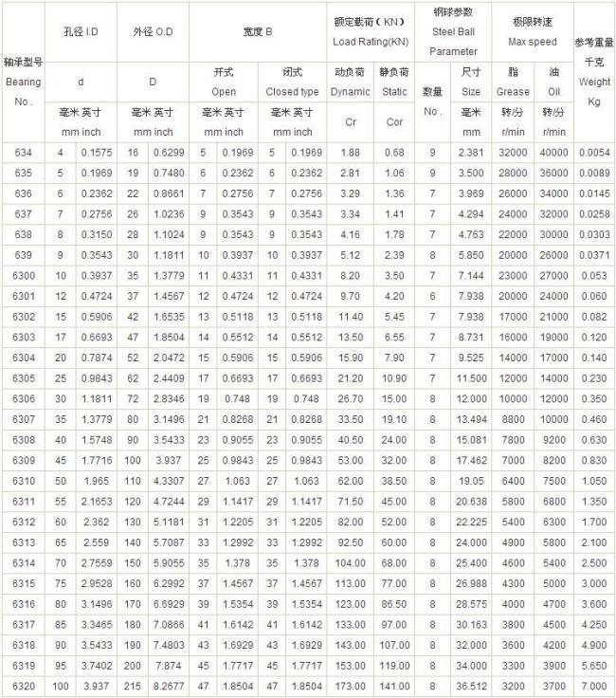Screen dimensions: 616x698
Task: Select bearing number 6300 cell
Action: pos(24,276)
